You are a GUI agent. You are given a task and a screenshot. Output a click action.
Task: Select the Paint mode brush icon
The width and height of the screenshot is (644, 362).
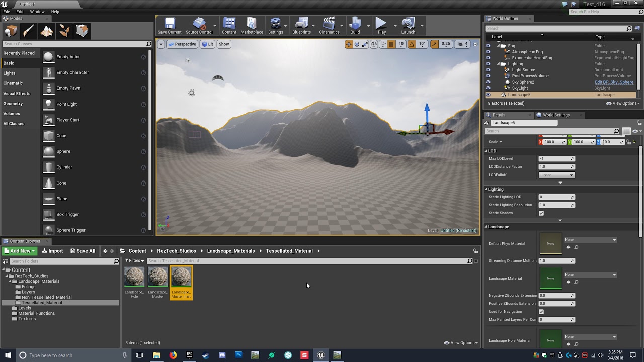tap(29, 31)
